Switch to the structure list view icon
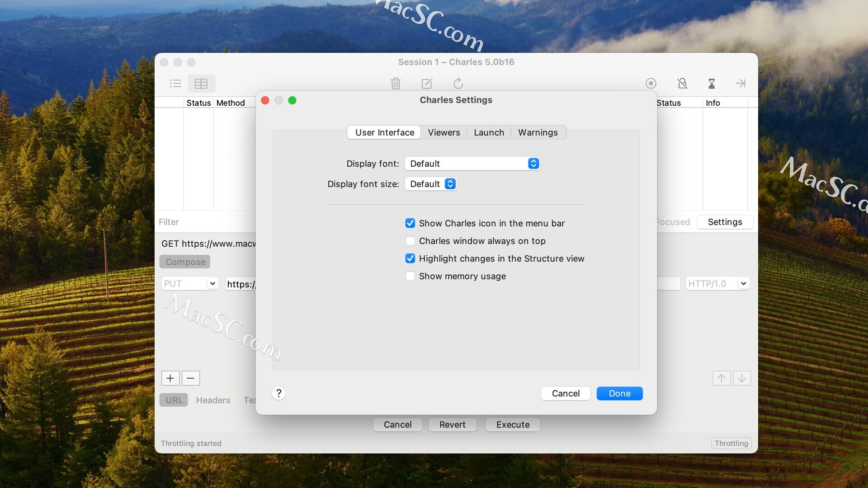The image size is (868, 488). (175, 84)
